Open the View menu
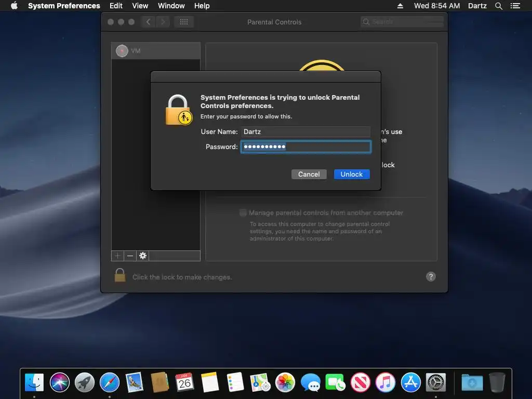 [x=140, y=6]
